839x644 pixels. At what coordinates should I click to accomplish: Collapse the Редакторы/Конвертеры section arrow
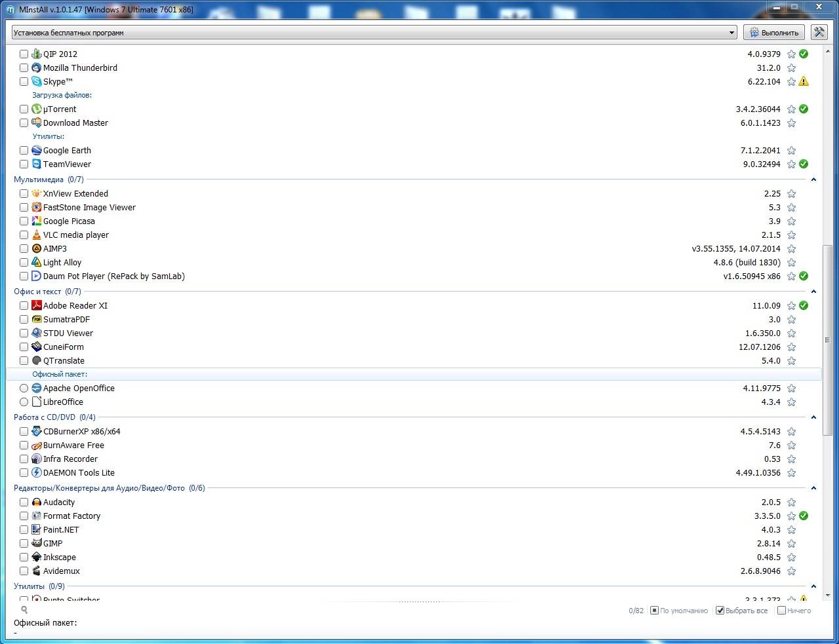pos(813,487)
